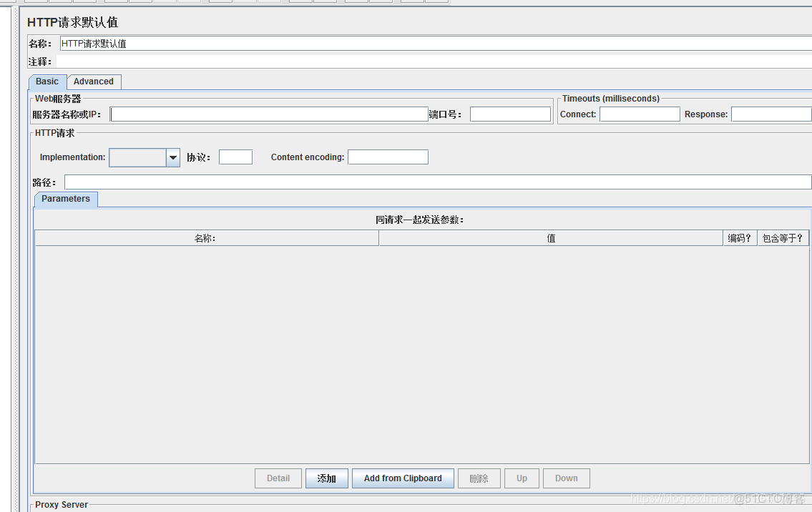Image resolution: width=812 pixels, height=512 pixels.
Task: Click the 端口号 port number field
Action: point(509,113)
